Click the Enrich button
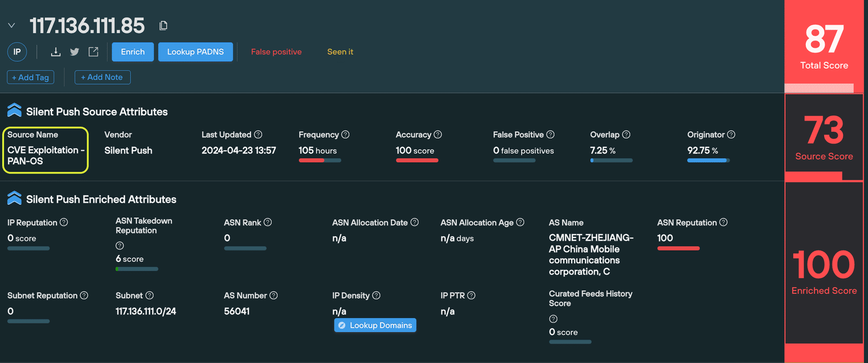Screen dimensions: 868x363 133,52
